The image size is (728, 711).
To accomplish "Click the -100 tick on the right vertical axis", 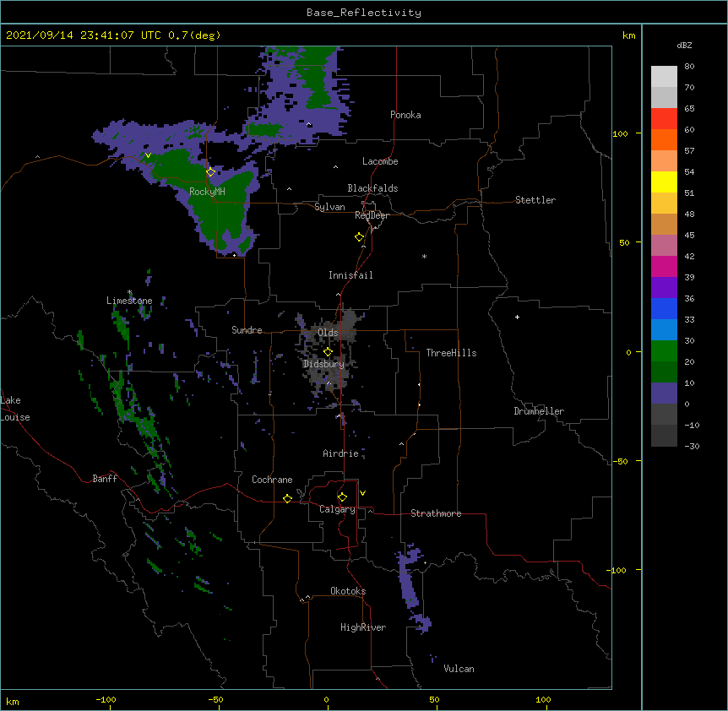I will click(617, 570).
